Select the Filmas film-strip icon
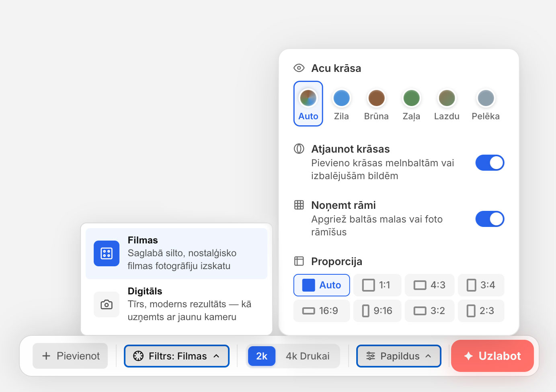 pos(106,253)
